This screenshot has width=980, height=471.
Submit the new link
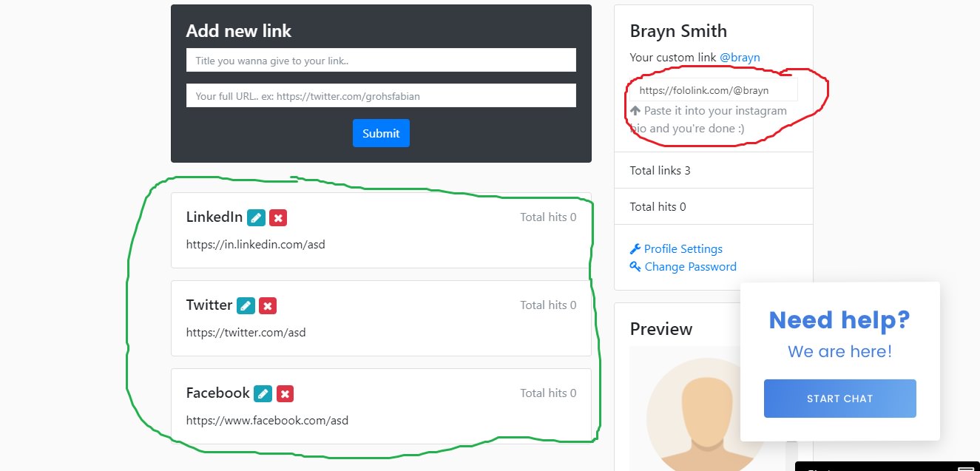tap(381, 133)
